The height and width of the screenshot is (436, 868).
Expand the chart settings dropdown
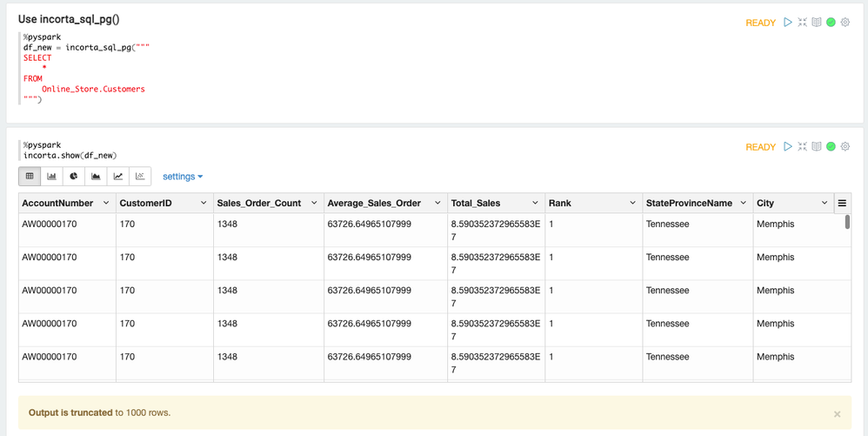[x=183, y=177]
